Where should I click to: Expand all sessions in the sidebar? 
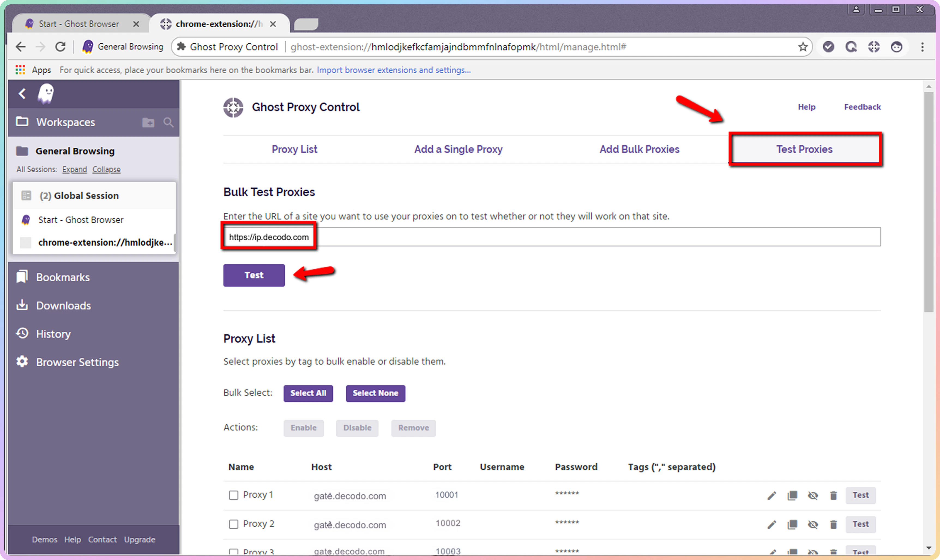[74, 169]
